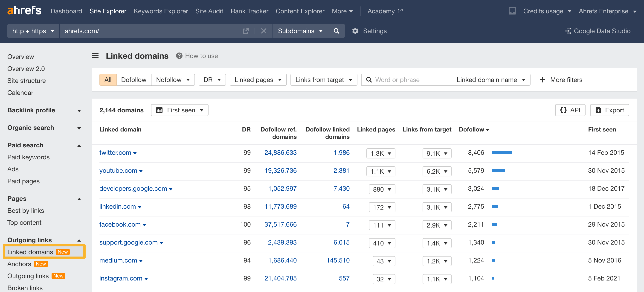Expand the More menu
The image size is (644, 292).
click(x=342, y=11)
